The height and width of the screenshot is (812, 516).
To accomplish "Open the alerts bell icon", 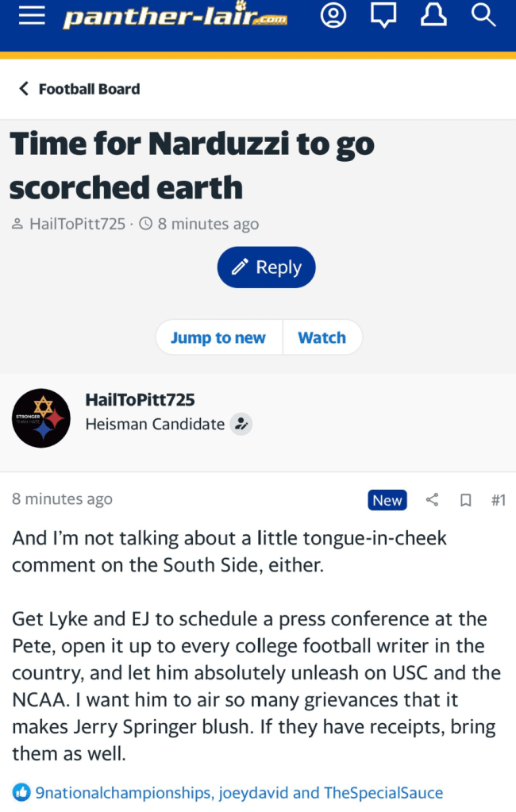I will [433, 16].
